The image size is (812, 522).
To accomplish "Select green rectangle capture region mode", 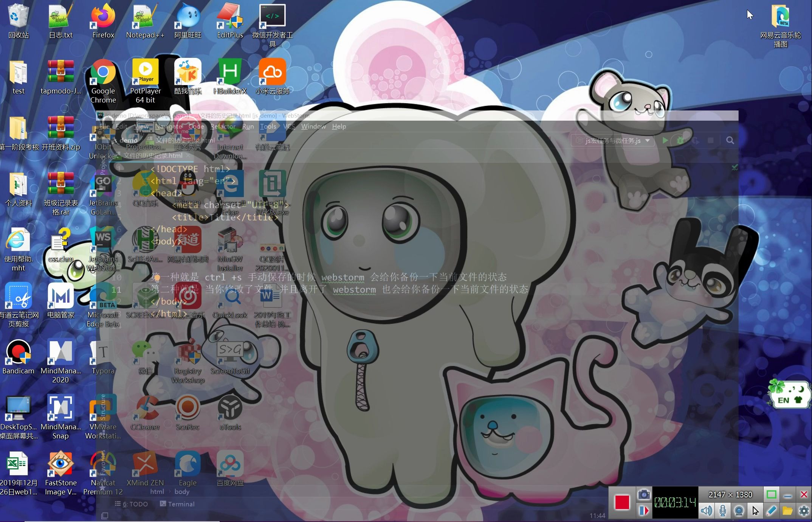I will tap(771, 494).
